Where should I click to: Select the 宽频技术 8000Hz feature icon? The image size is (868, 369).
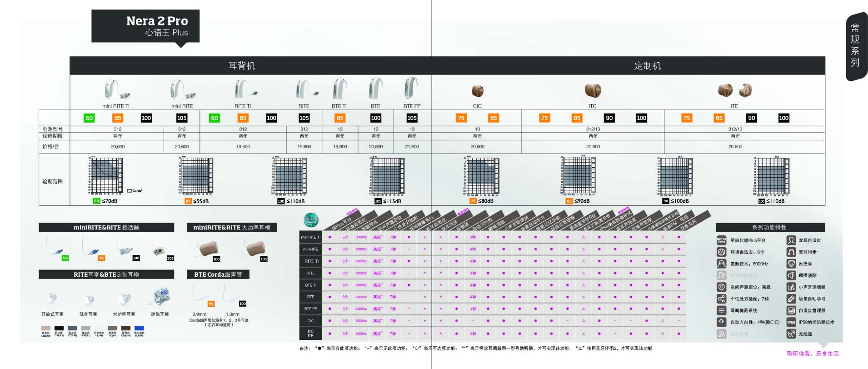(721, 264)
